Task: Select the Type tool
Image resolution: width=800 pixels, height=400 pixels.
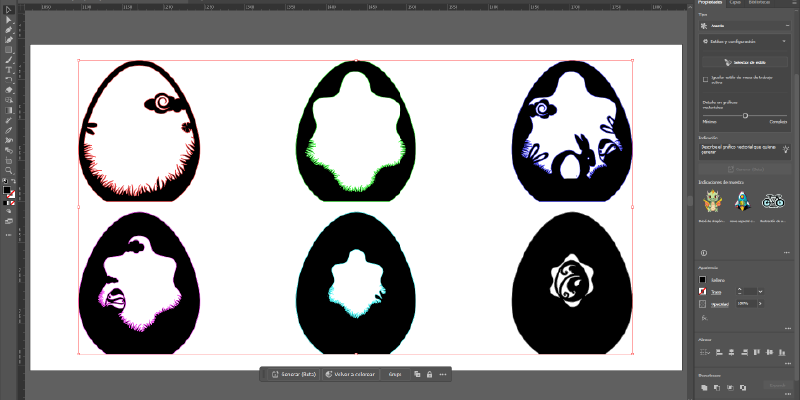Action: tap(8, 69)
